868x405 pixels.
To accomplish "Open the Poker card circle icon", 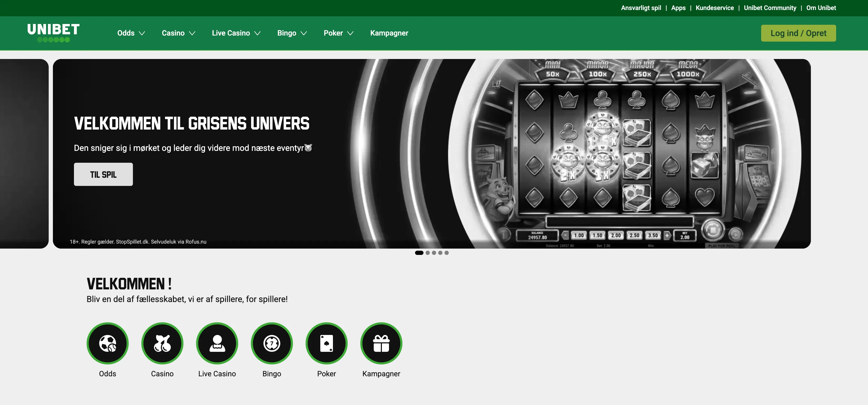I will [327, 343].
